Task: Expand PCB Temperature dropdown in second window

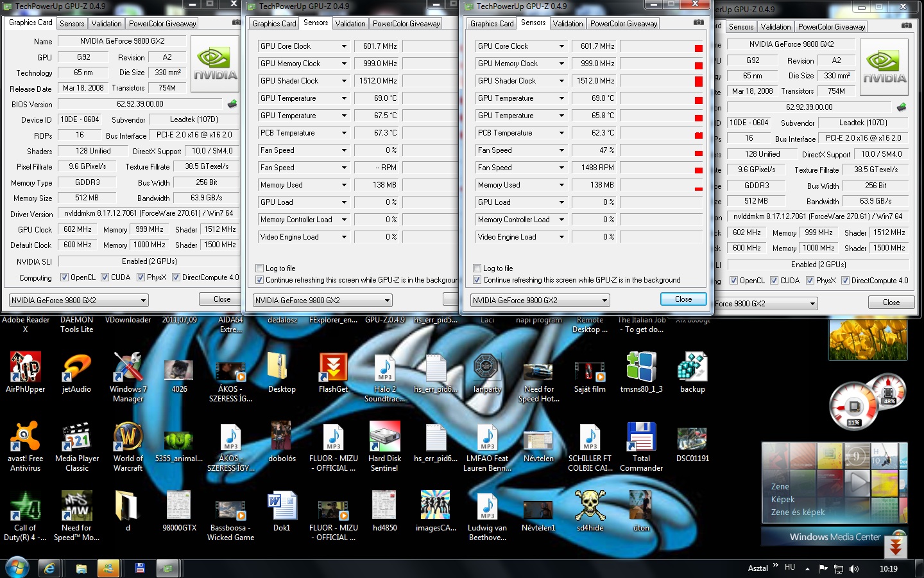Action: coord(344,133)
